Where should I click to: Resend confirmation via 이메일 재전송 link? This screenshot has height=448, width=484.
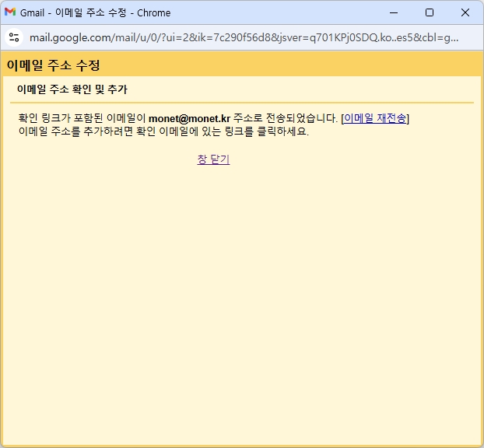[x=374, y=118]
